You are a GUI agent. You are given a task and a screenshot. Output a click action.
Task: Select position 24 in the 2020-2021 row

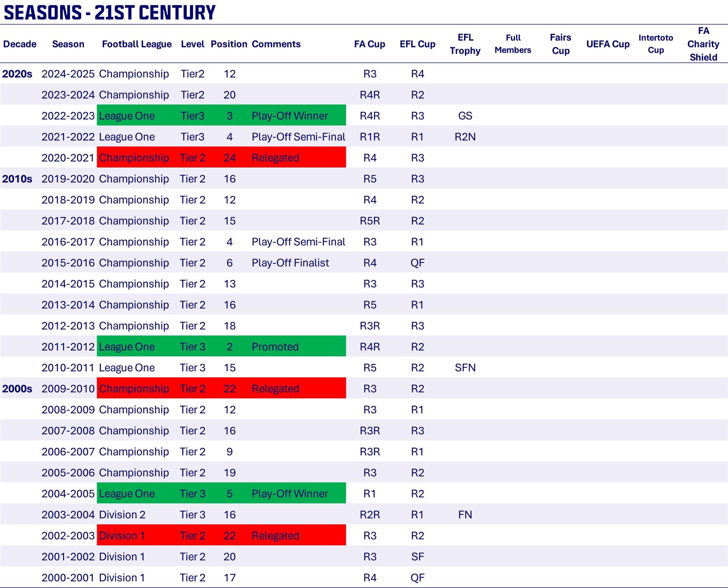(x=229, y=158)
